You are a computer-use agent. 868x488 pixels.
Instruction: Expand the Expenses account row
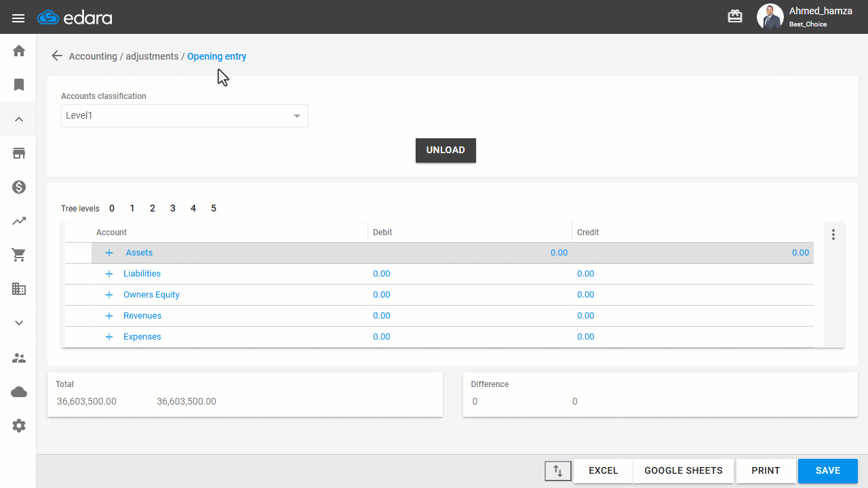pos(109,337)
